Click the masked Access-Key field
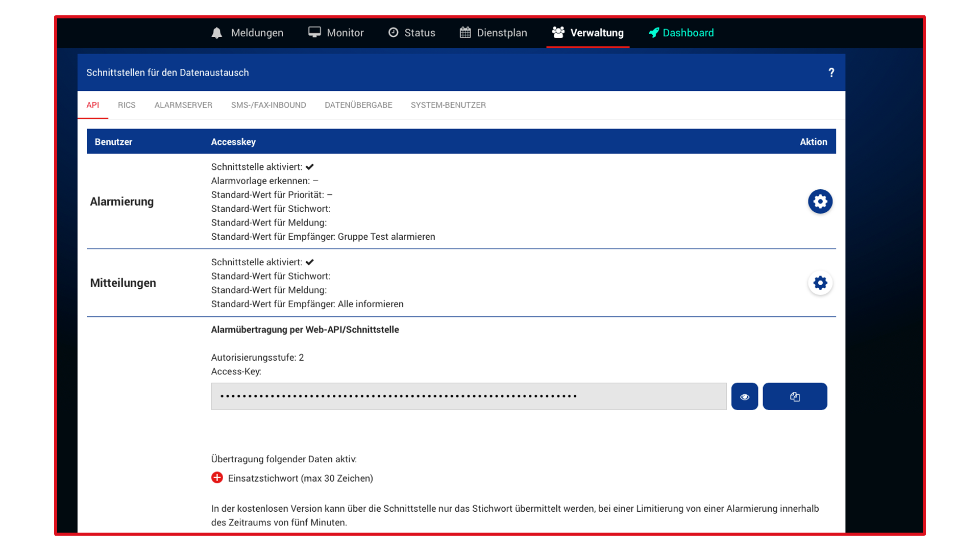Screen dimensions: 980x551 (x=469, y=396)
